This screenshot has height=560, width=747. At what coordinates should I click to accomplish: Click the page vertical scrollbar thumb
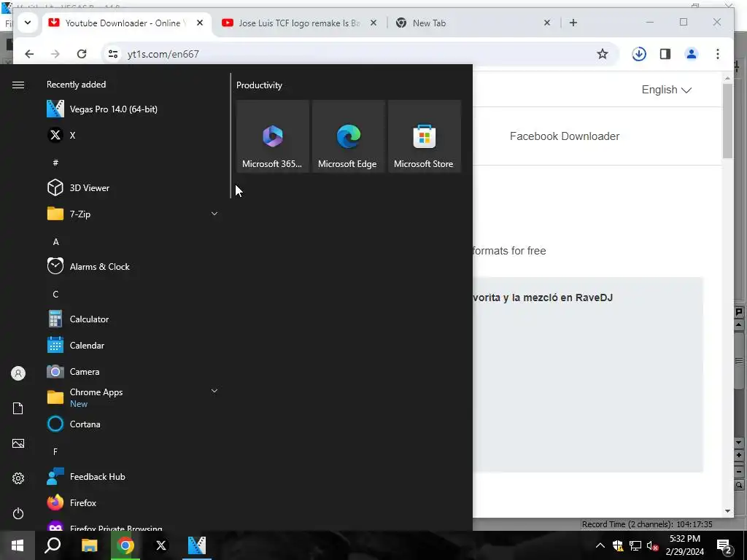727,121
